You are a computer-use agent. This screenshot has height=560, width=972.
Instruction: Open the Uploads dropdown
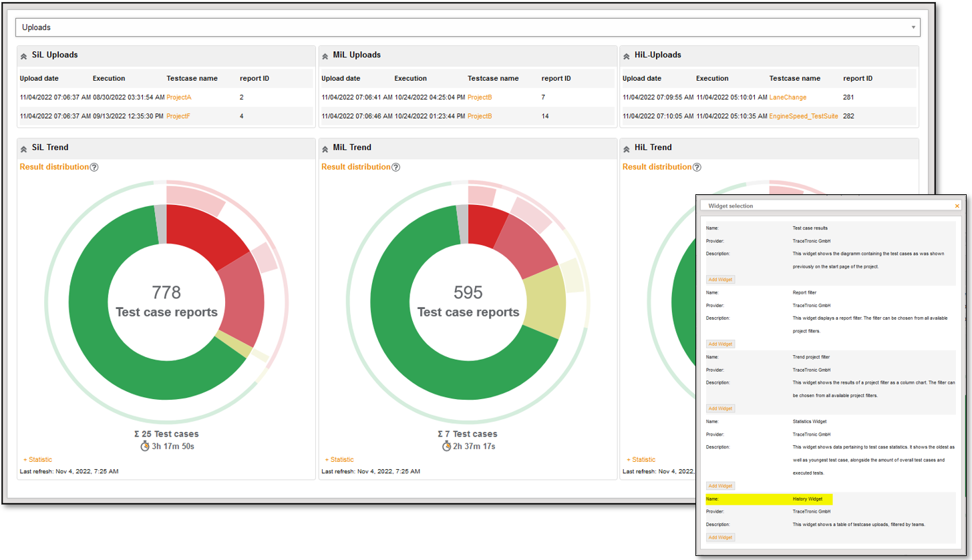tap(913, 27)
